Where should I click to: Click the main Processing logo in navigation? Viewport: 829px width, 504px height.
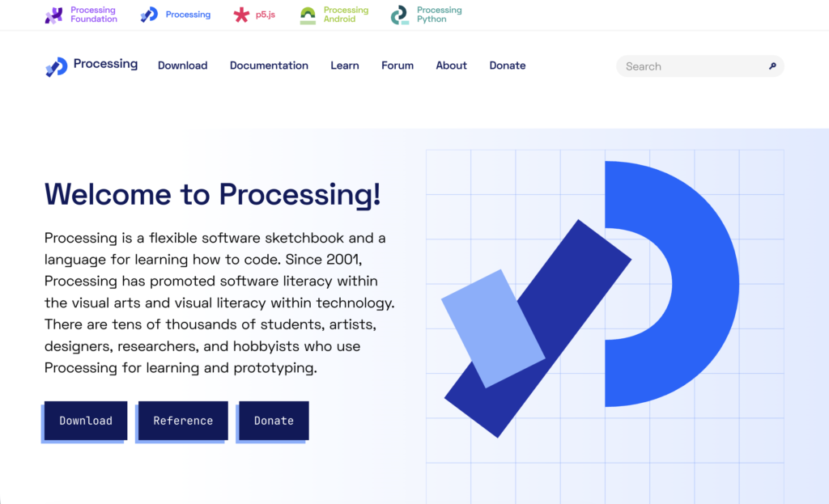click(x=56, y=66)
